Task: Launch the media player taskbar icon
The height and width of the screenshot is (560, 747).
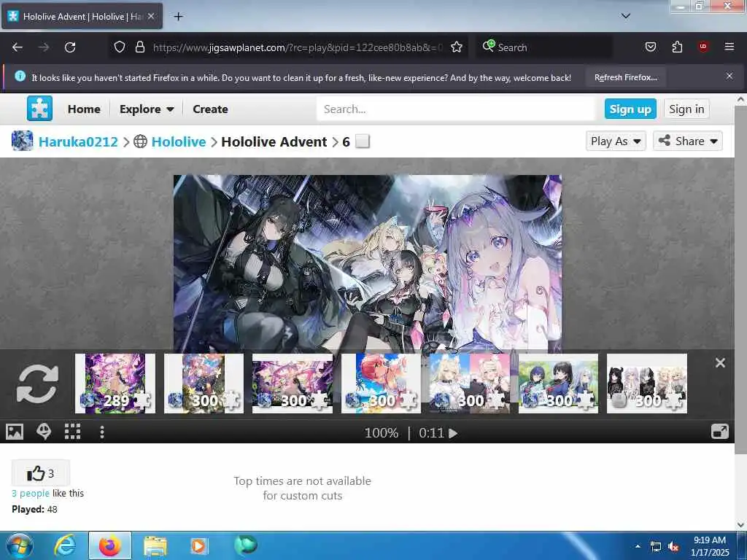Action: (198, 545)
